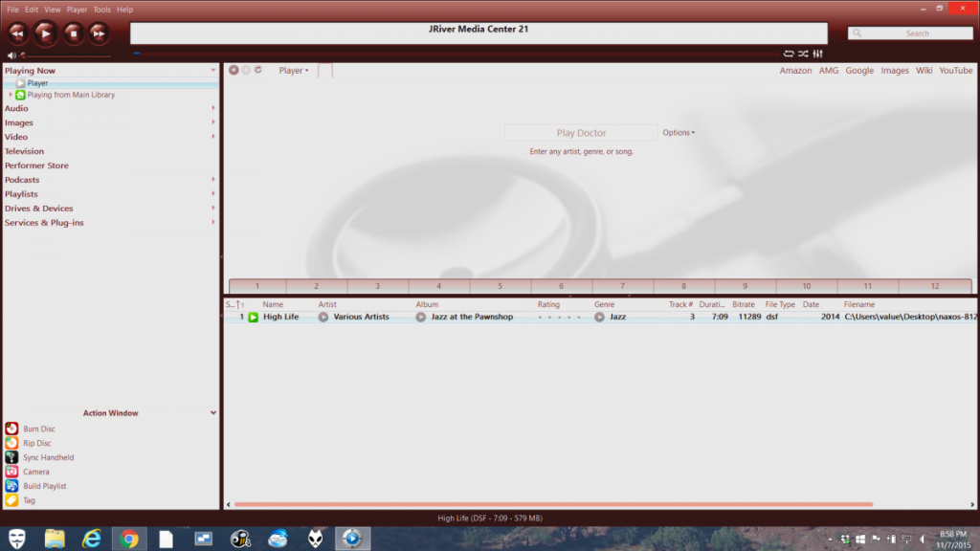The height and width of the screenshot is (551, 980).
Task: Expand the Images section arrow
Action: click(213, 122)
